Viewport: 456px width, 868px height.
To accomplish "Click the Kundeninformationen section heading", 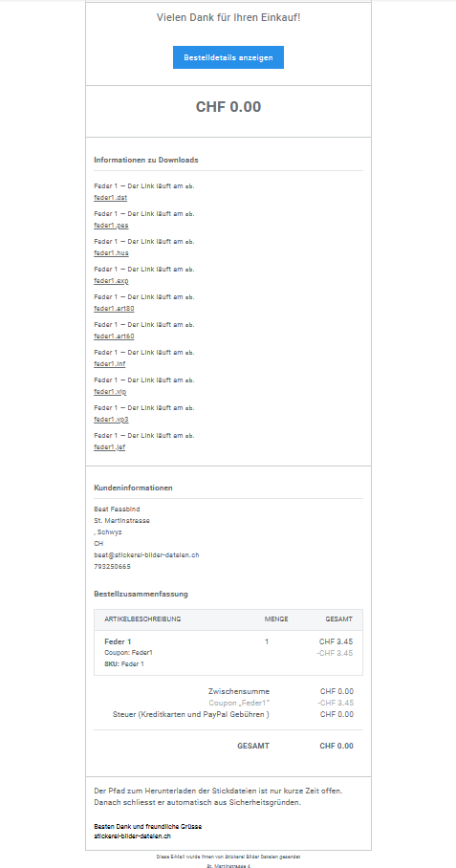I will pos(134,488).
